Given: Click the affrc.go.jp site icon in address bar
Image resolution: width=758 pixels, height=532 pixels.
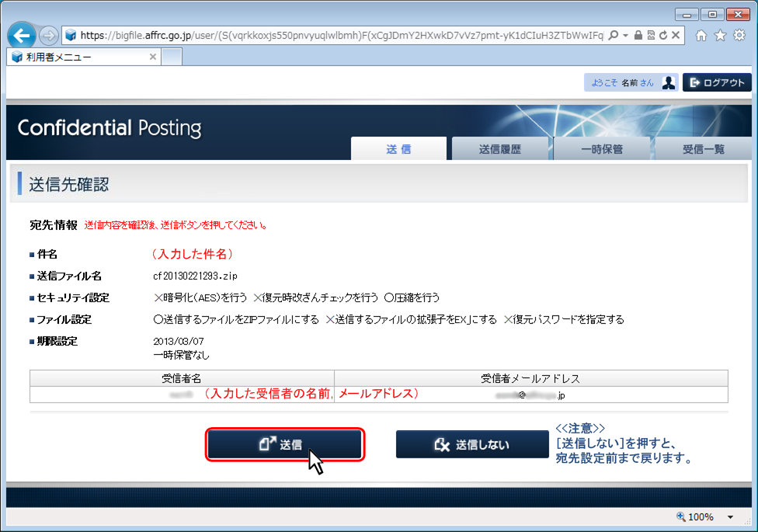Looking at the screenshot, I should 71,35.
